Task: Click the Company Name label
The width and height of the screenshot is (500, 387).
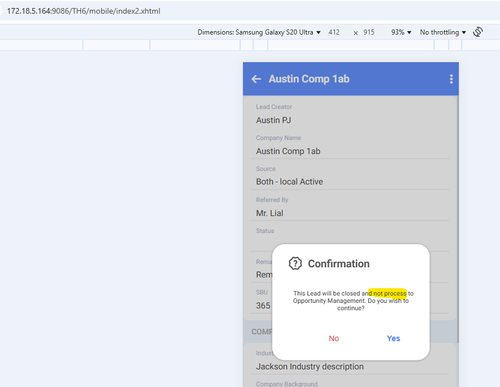Action: (x=278, y=138)
